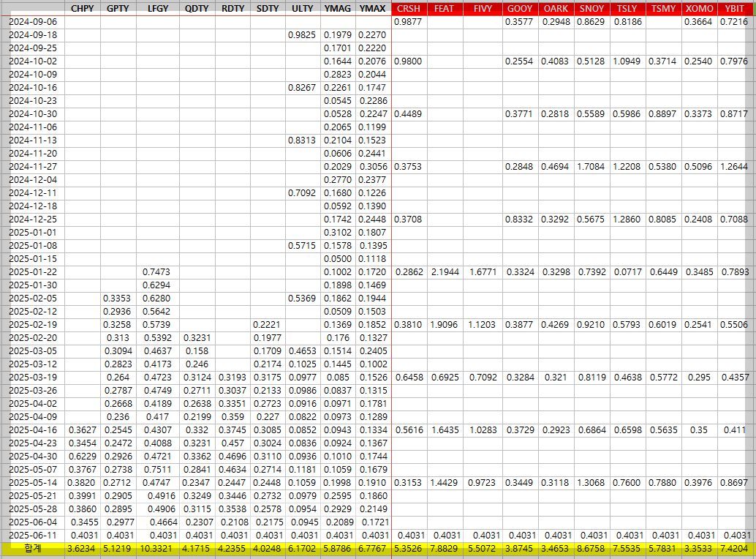Click the date cell 2025-01-22
This screenshot has width=756, height=559.
33,271
